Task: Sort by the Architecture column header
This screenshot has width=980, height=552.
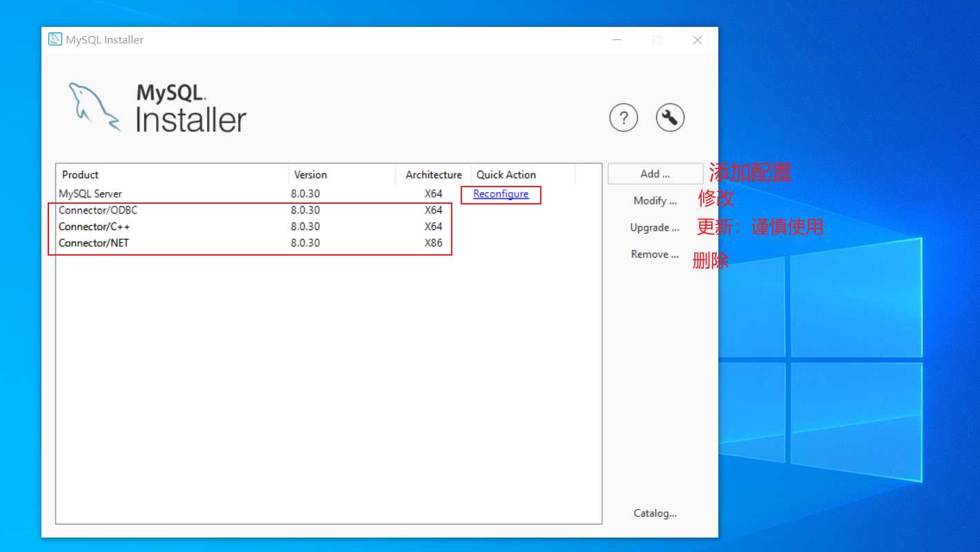Action: point(434,175)
